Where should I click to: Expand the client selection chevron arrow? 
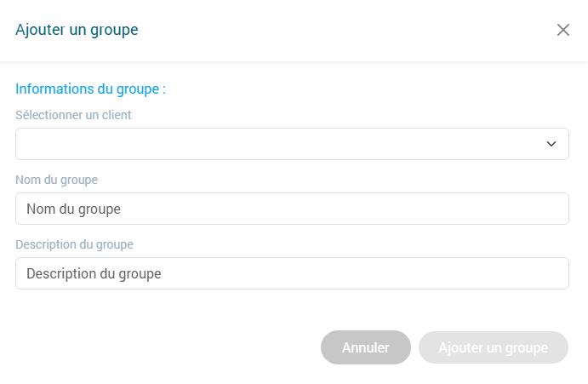551,144
